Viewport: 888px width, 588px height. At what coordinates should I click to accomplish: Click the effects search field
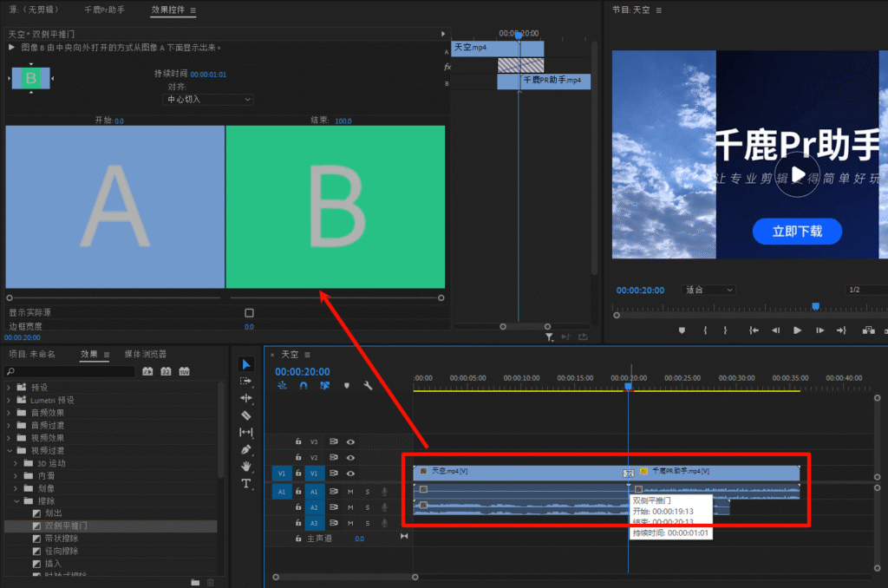click(69, 371)
